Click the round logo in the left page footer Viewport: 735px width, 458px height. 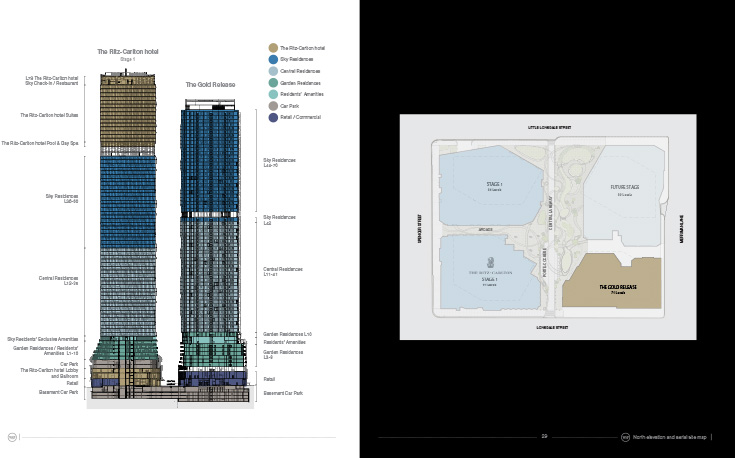(12, 437)
